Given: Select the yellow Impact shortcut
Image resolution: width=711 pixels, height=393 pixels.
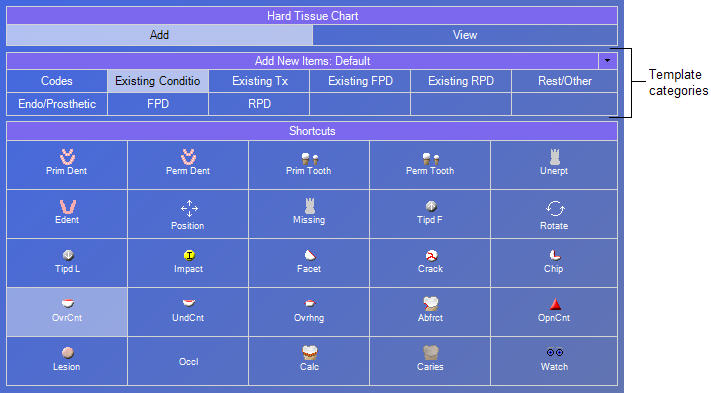Looking at the screenshot, I should pos(188,263).
